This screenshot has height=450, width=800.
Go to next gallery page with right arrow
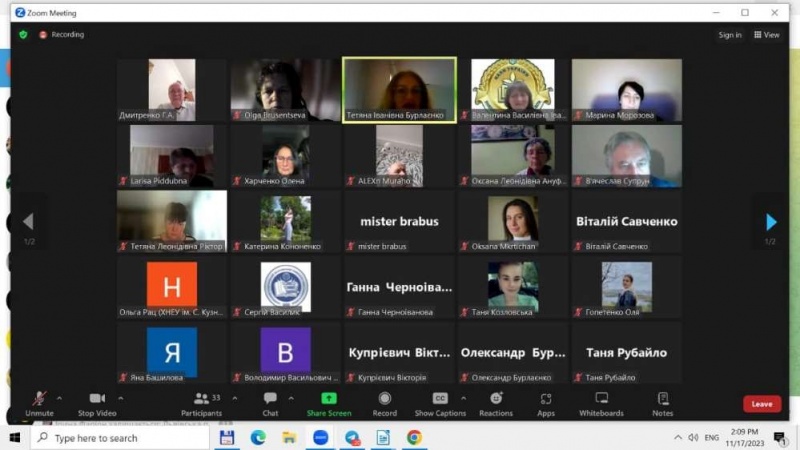[770, 222]
